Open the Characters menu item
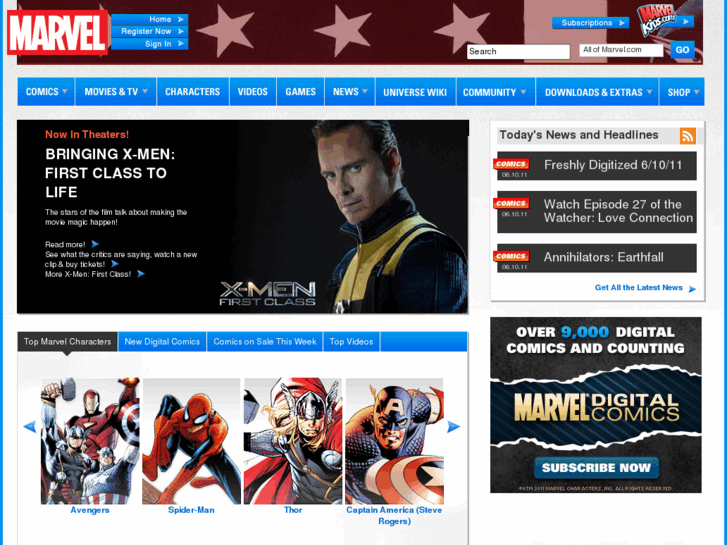The height and width of the screenshot is (545, 727). (192, 92)
